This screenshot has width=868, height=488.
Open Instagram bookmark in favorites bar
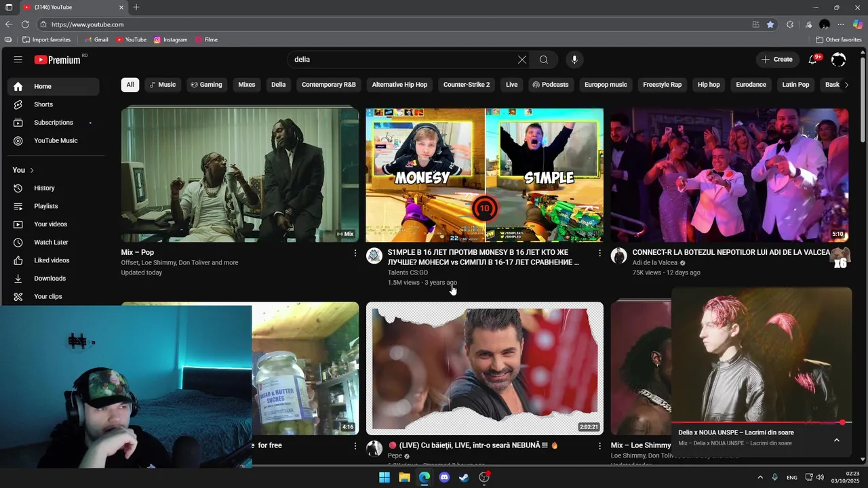pos(170,40)
